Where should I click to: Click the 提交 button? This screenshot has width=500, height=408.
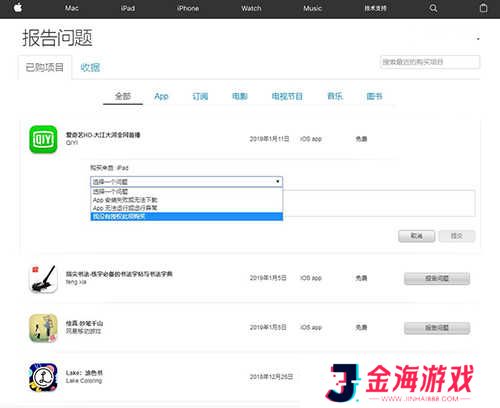tap(457, 236)
